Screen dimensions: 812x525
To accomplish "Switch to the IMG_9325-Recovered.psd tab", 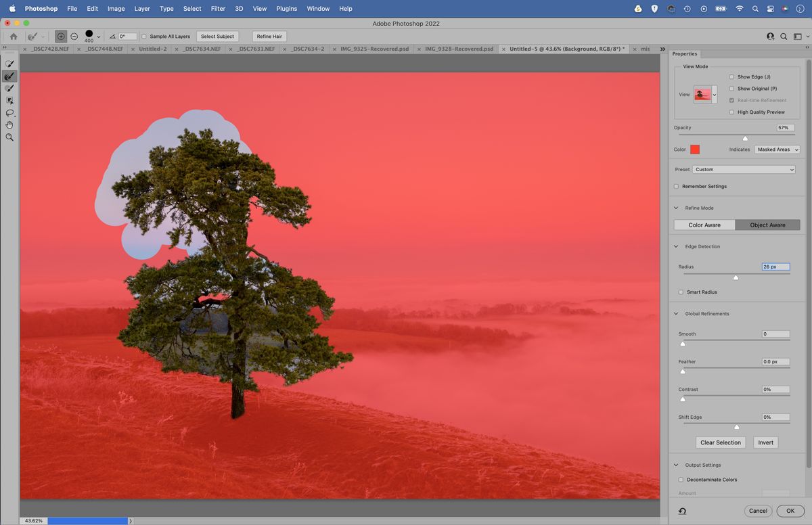I will click(x=377, y=49).
